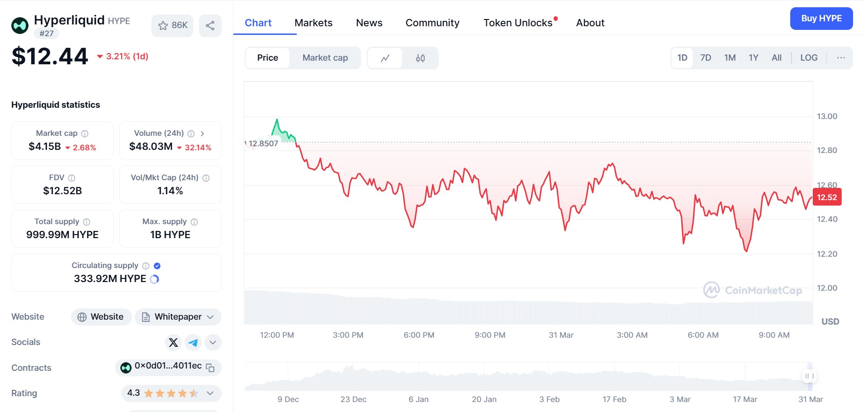Open the Telegram social link
The image size is (868, 412).
coord(193,342)
